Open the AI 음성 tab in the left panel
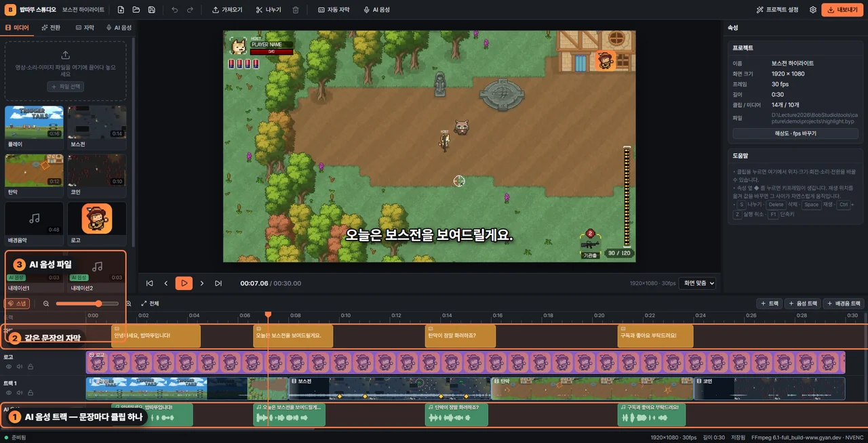Screen dimensions: 868x443 [119, 28]
